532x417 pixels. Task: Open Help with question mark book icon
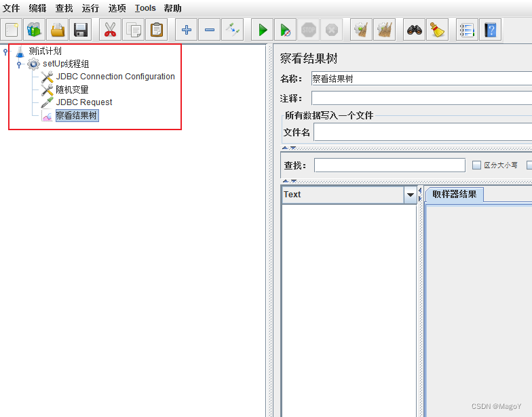coord(490,30)
